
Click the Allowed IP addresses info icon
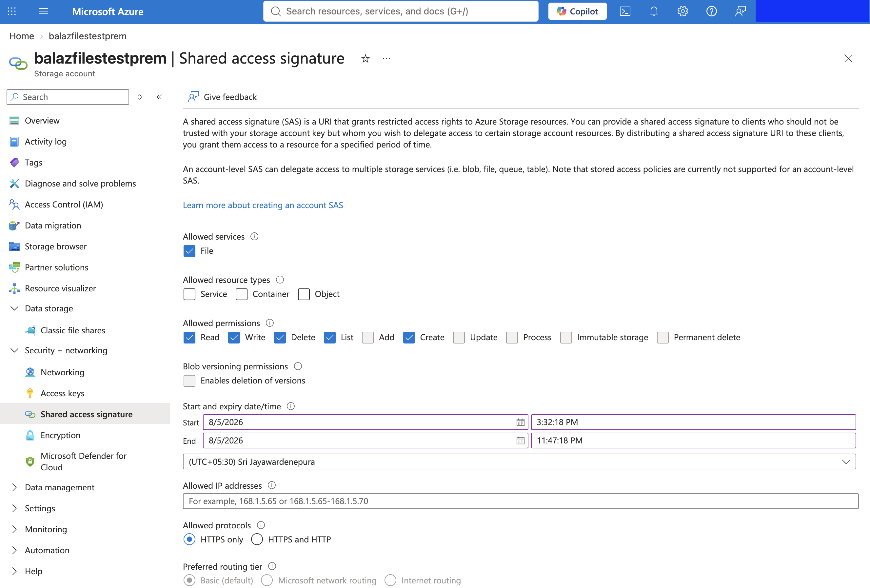tap(272, 485)
